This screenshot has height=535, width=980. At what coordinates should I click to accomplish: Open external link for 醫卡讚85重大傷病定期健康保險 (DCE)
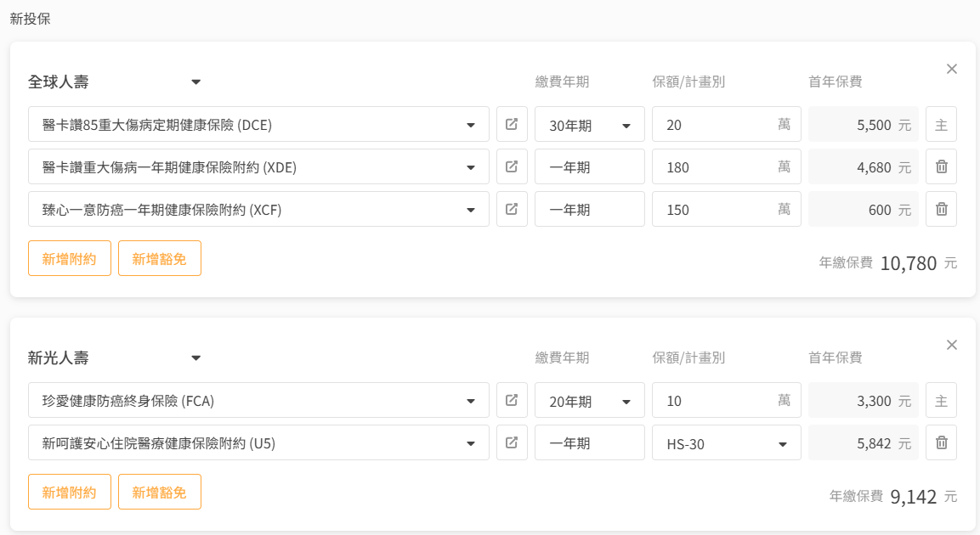pyautogui.click(x=512, y=124)
